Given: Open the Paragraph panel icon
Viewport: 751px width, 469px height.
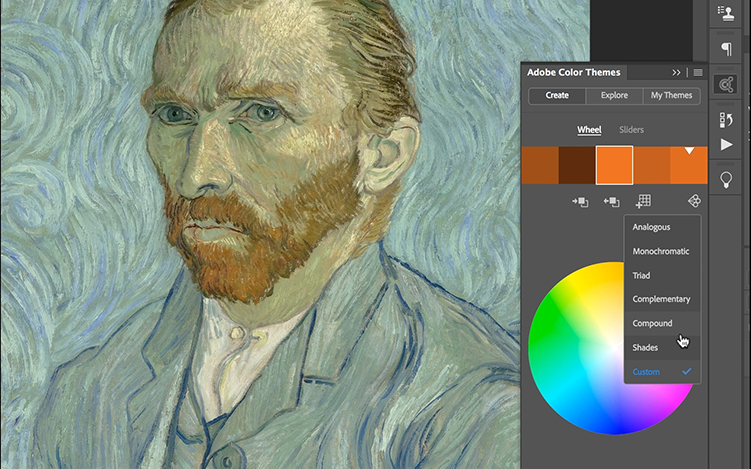Looking at the screenshot, I should [727, 49].
